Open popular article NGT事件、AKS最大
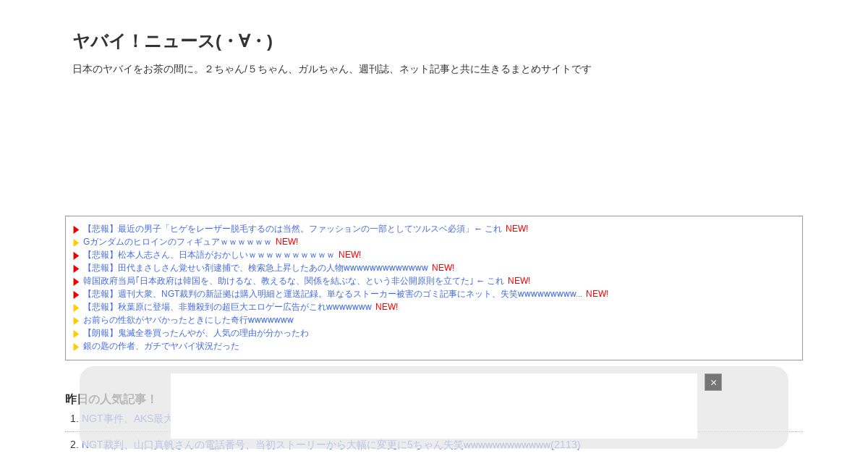 coord(127,418)
